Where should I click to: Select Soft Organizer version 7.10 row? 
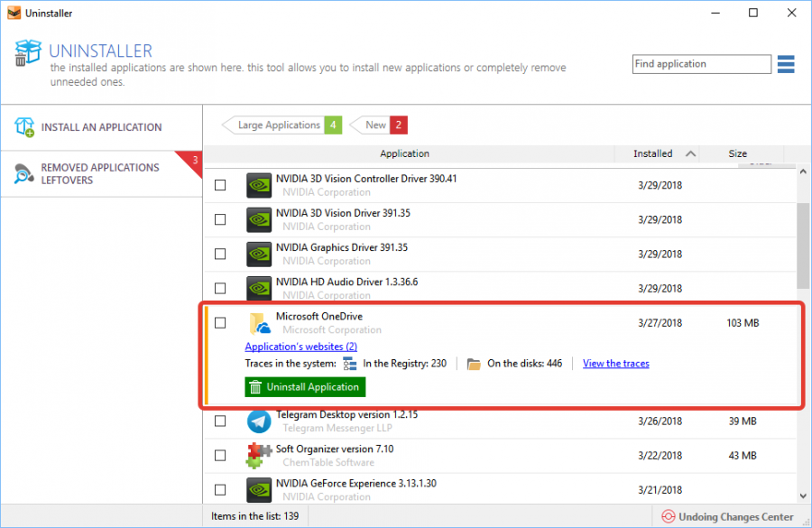(x=500, y=456)
